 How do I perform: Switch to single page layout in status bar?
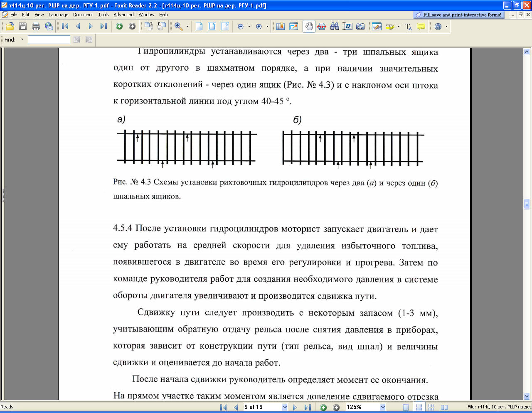coord(406,407)
